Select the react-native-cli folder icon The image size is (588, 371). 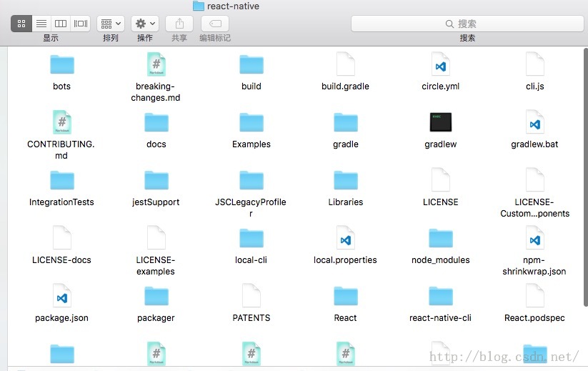[441, 297]
